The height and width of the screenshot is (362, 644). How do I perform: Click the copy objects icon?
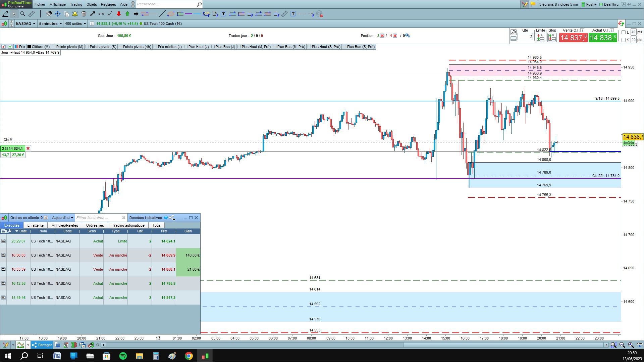(x=66, y=14)
